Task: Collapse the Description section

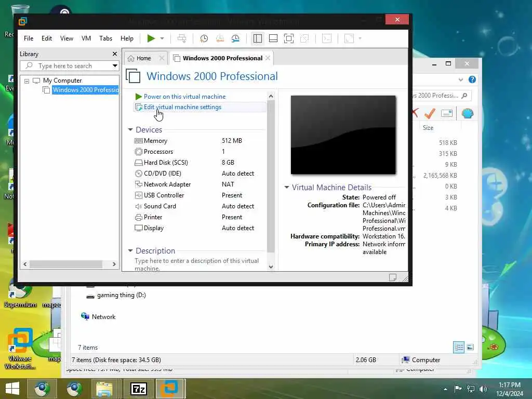Action: [x=130, y=251]
